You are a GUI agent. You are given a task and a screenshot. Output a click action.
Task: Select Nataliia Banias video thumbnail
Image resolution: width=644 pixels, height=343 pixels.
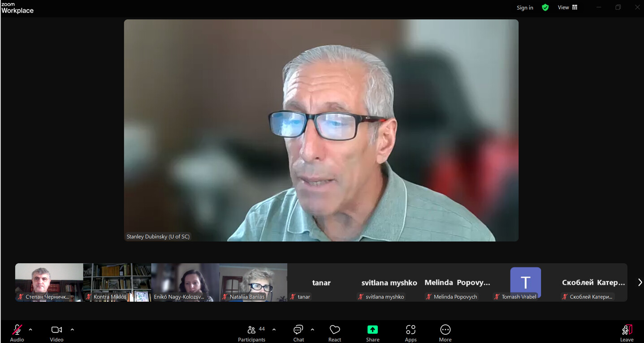pos(253,282)
